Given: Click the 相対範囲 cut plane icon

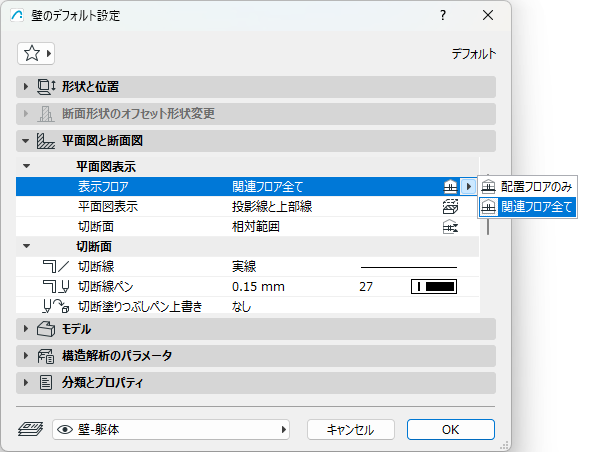Looking at the screenshot, I should tap(450, 227).
